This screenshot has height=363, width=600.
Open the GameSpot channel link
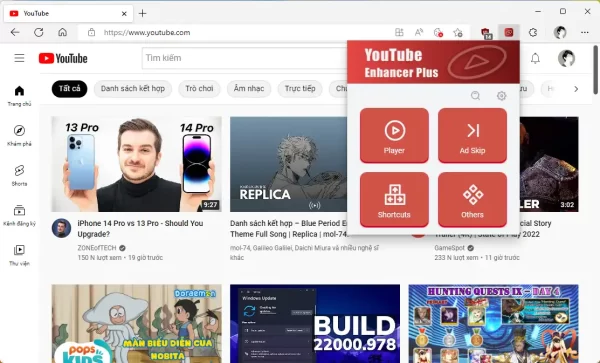pyautogui.click(x=450, y=248)
